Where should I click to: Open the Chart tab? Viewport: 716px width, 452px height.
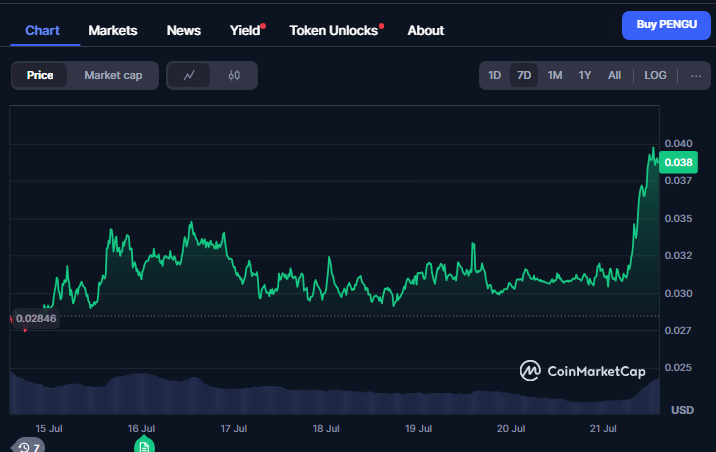(42, 31)
